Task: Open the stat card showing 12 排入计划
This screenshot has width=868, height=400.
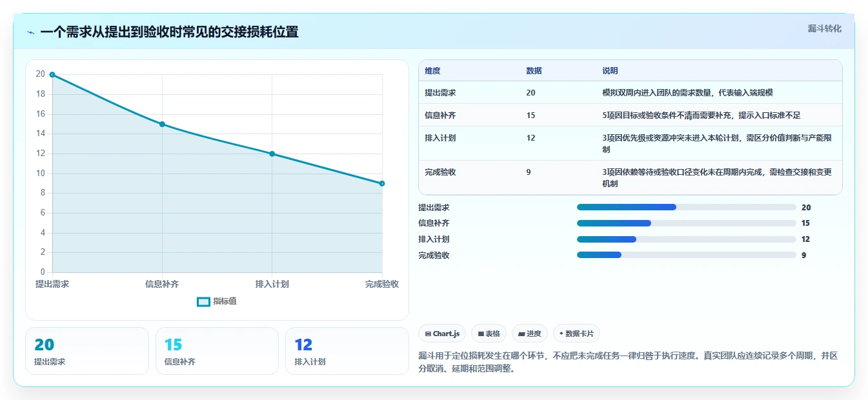Action: click(x=347, y=351)
